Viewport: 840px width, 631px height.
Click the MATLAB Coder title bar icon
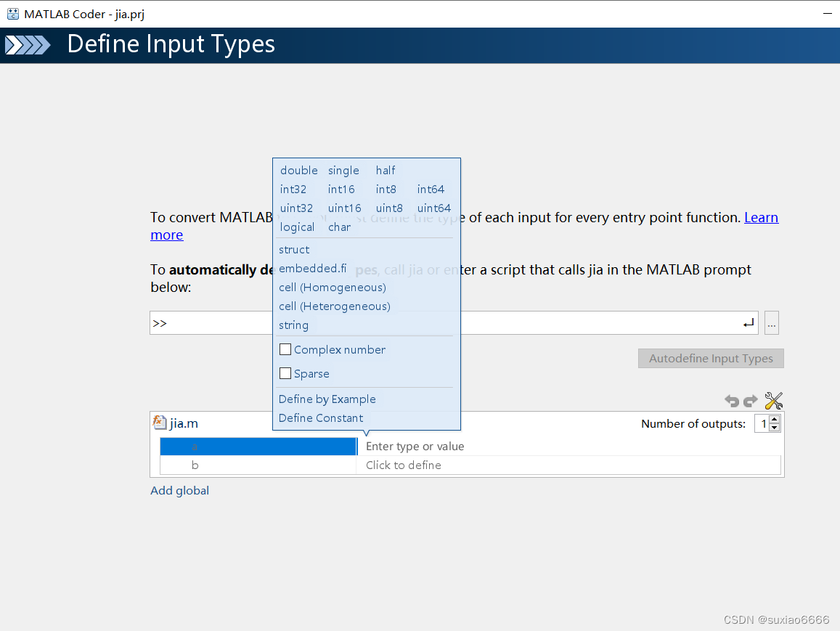coord(13,14)
